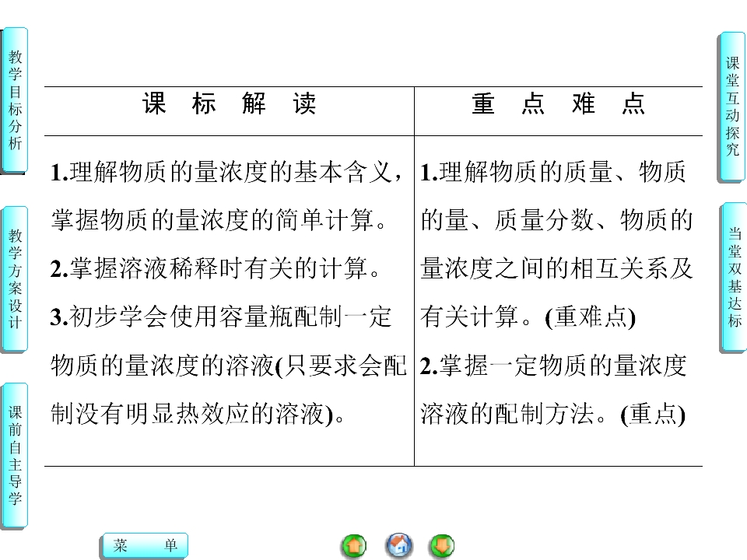Open the 菜单 button
The height and width of the screenshot is (560, 747).
pos(146,544)
